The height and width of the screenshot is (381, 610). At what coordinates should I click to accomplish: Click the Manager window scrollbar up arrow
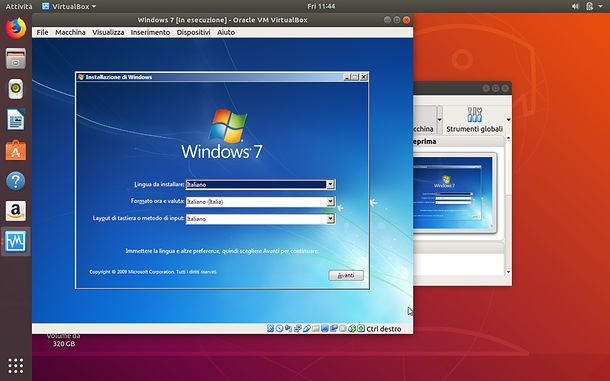click(x=508, y=139)
